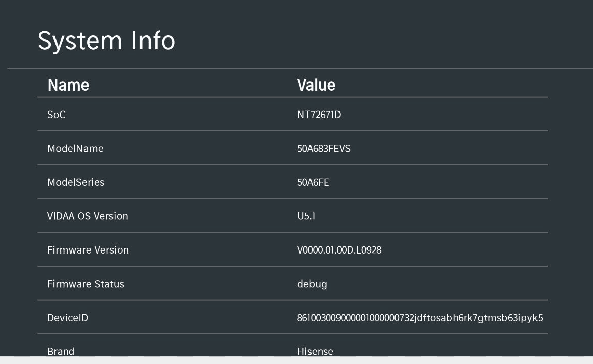This screenshot has height=364, width=593.
Task: Click the VIDAA OS Version label
Action: [88, 216]
